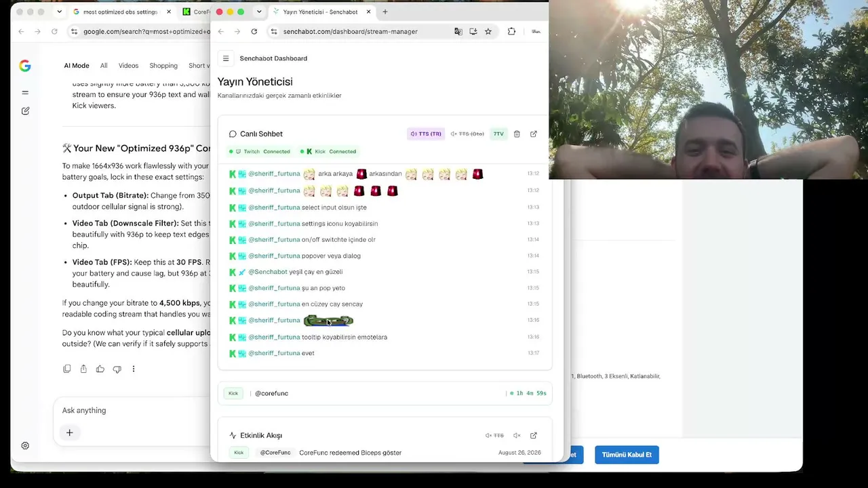The width and height of the screenshot is (868, 488).
Task: Pop out the Canlı Sohbet chat panel
Action: (x=534, y=134)
